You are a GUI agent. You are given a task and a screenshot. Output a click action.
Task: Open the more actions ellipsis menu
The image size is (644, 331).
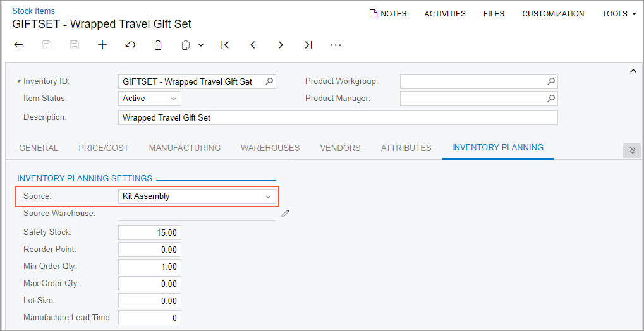(336, 45)
